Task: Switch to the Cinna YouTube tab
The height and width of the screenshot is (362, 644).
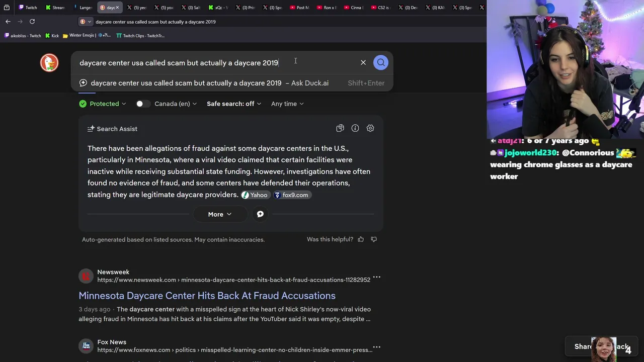Action: [x=354, y=8]
